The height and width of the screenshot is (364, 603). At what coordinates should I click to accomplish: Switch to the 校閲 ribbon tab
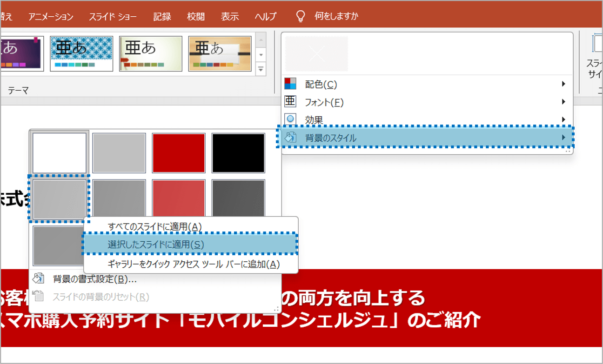coord(195,15)
